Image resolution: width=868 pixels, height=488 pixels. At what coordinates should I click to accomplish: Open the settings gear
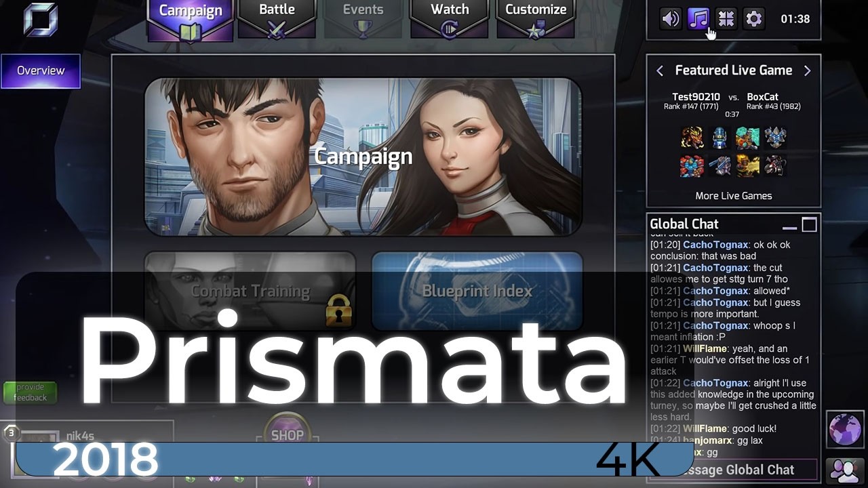753,19
